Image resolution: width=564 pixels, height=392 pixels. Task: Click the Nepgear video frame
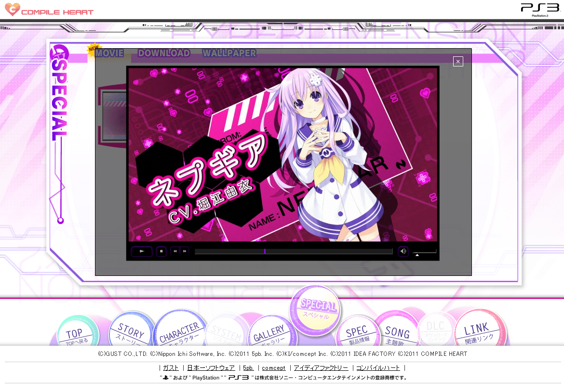[282, 155]
